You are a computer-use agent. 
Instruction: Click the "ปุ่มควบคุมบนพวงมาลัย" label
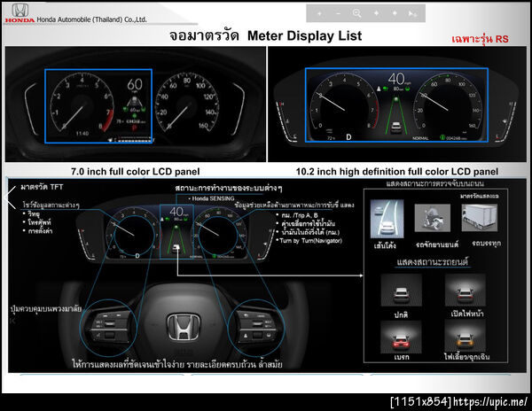coord(46,308)
